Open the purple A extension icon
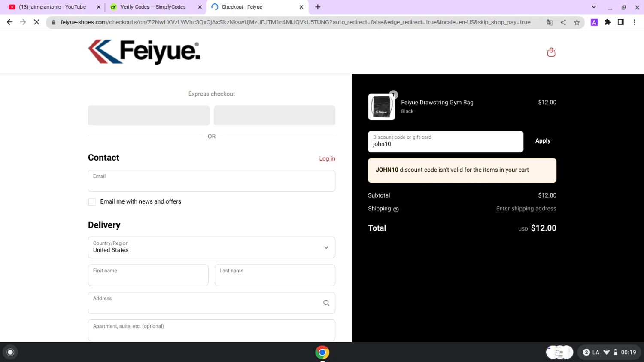Screen dimensions: 644x362 point(594,22)
